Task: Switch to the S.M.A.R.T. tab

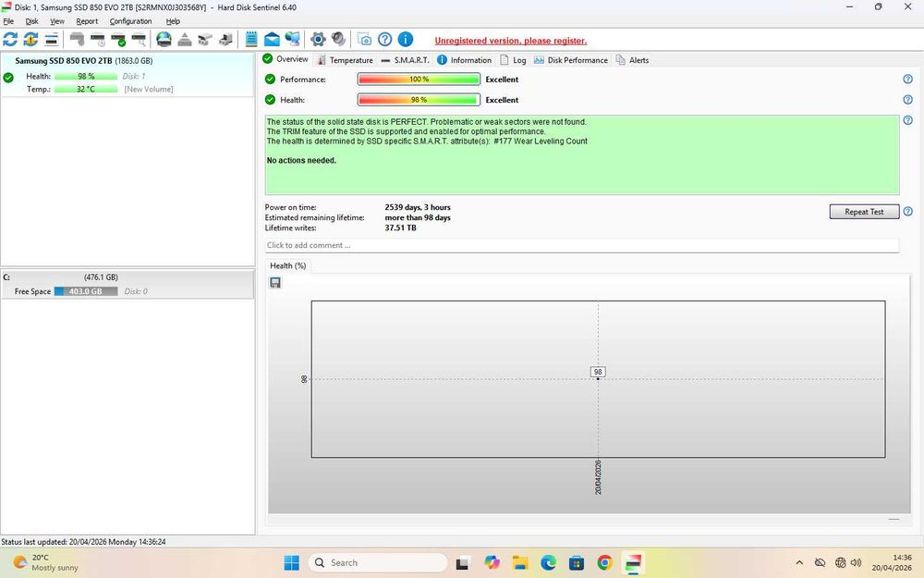Action: click(x=405, y=60)
